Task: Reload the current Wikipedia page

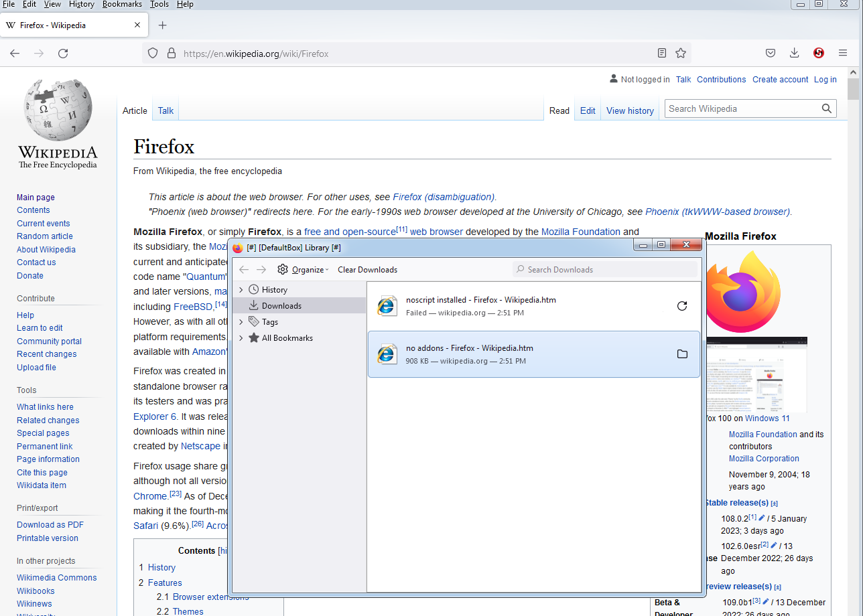Action: coord(62,53)
